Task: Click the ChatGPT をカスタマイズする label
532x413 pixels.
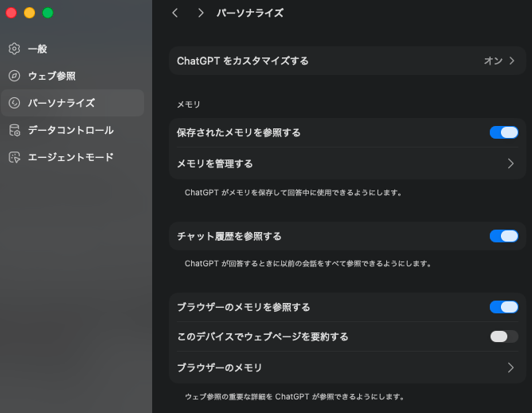Action: click(x=242, y=61)
